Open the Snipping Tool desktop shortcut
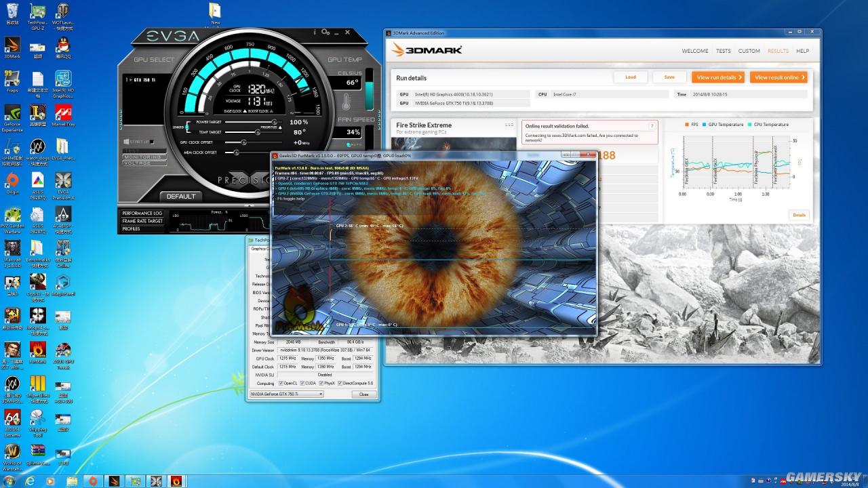868x488 pixels. tap(37, 422)
